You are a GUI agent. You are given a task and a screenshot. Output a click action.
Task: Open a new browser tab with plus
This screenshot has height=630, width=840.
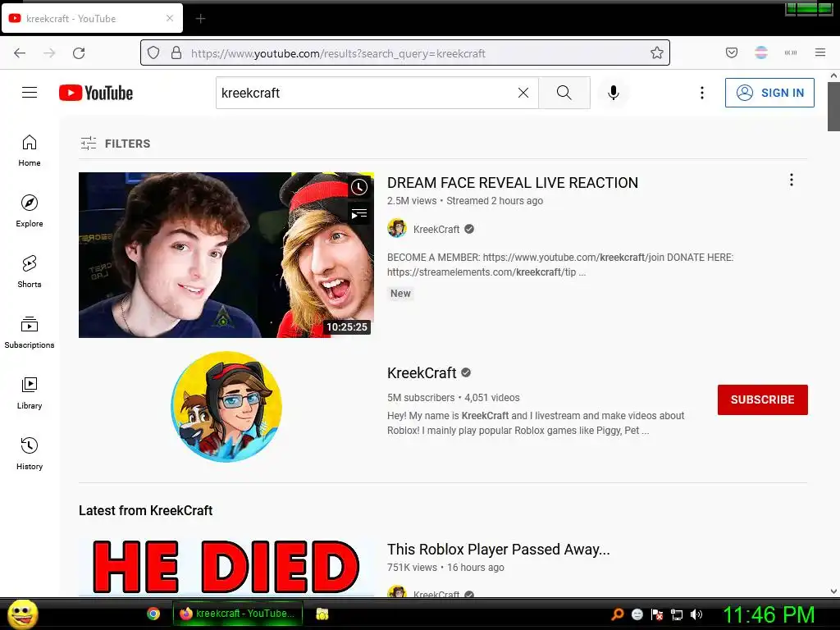click(x=200, y=19)
